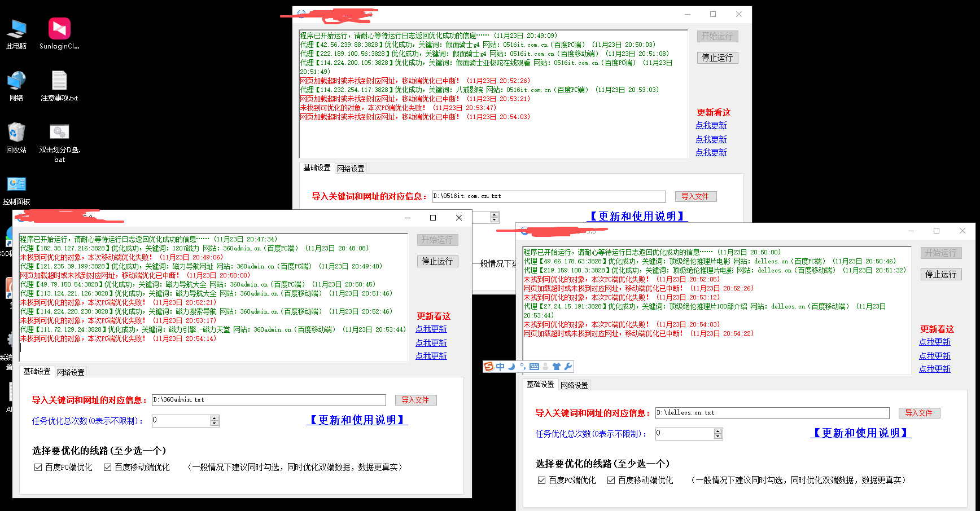Screen dimensions: 980x511
Task: Switch to 网络设置 tab in the 0516it.com.cn.txt window
Action: (x=351, y=169)
